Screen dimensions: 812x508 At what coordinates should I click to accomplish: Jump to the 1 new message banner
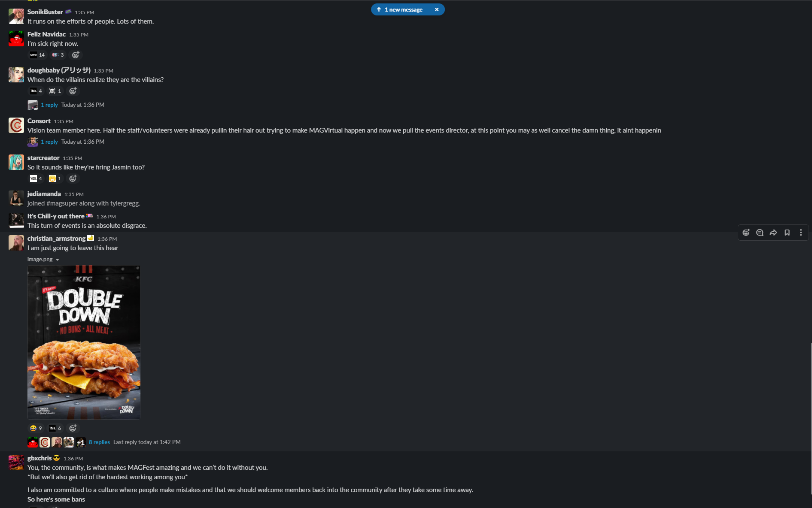[403, 9]
